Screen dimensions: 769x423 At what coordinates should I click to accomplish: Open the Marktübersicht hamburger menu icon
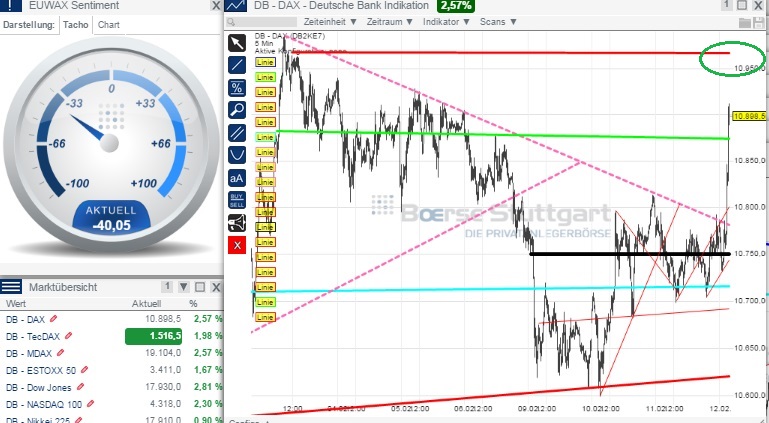pyautogui.click(x=11, y=287)
